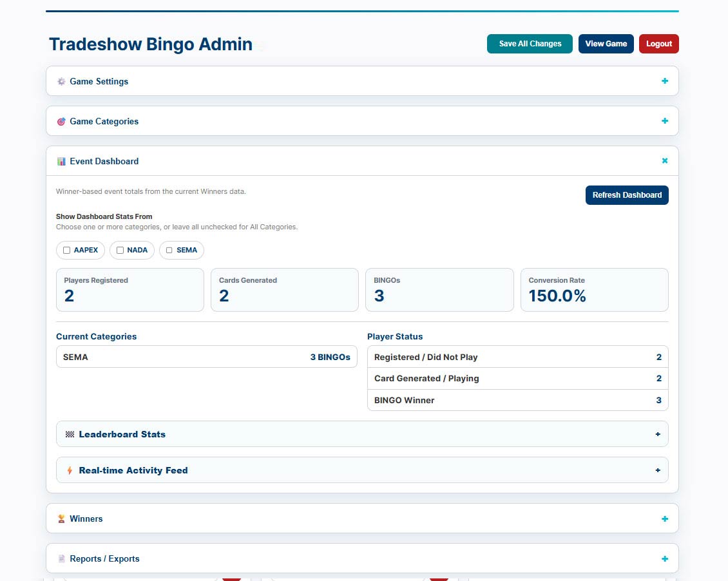This screenshot has height=581, width=728.
Task: Click the SEMA label next to its checkbox
Action: point(187,250)
